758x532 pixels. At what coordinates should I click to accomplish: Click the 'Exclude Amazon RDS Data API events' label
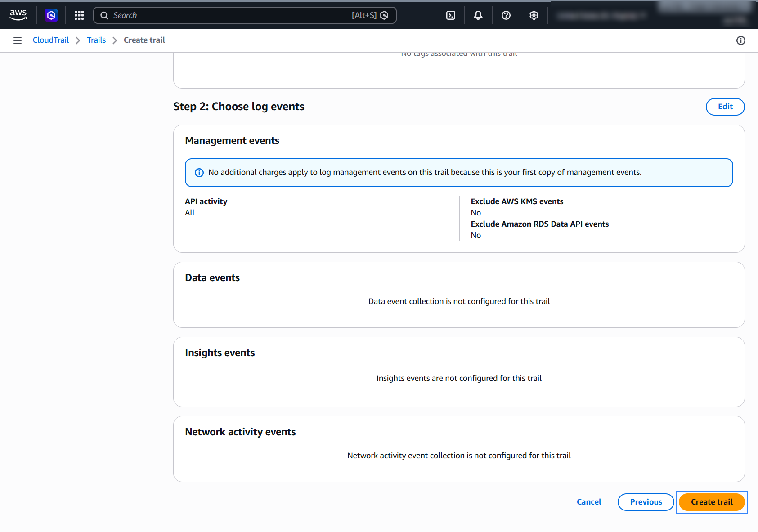tap(540, 224)
